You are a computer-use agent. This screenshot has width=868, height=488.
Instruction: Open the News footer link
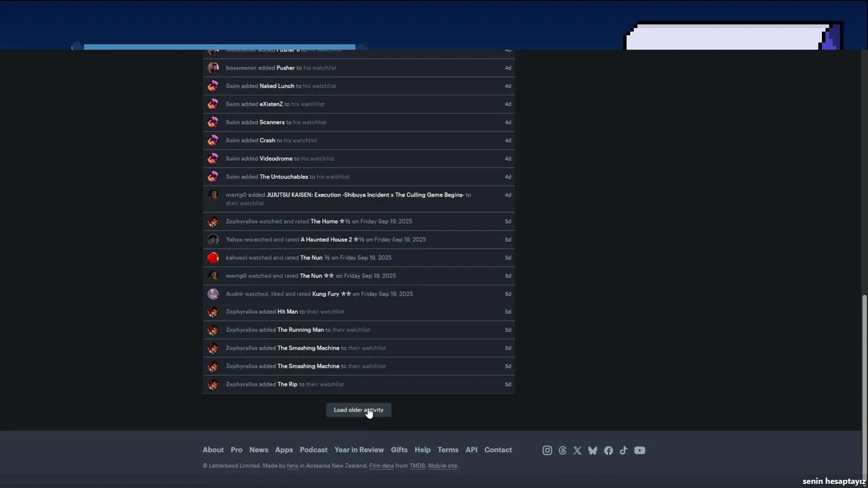(258, 450)
